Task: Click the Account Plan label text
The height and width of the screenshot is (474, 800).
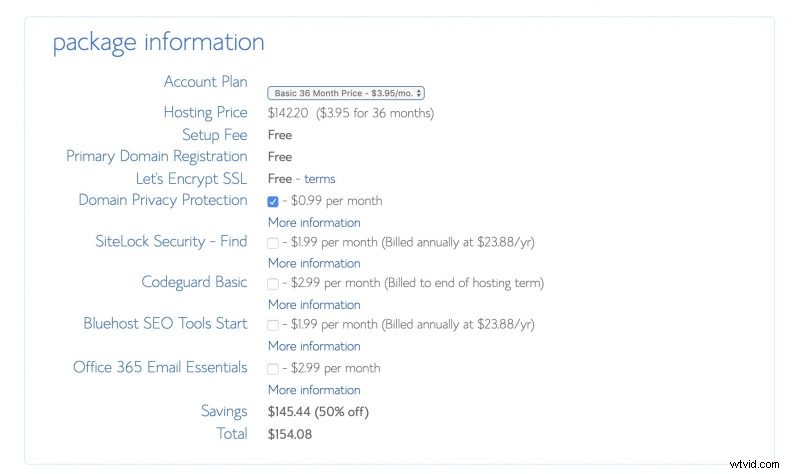Action: click(205, 82)
